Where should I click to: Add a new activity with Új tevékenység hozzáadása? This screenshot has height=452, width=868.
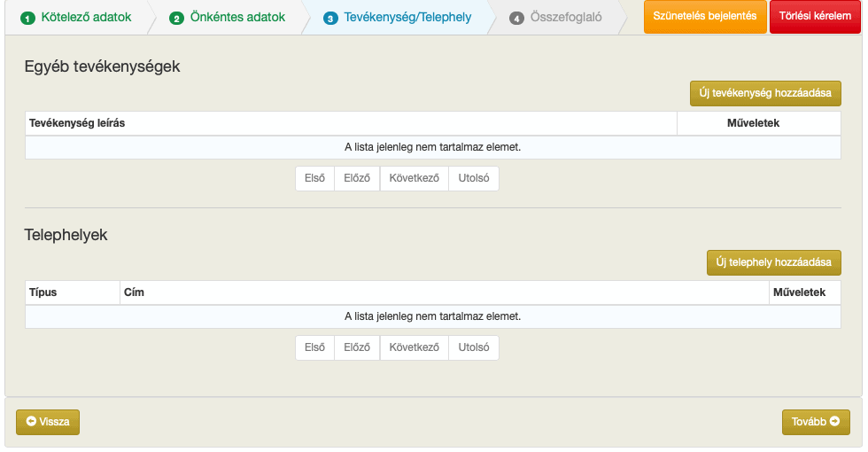[765, 93]
